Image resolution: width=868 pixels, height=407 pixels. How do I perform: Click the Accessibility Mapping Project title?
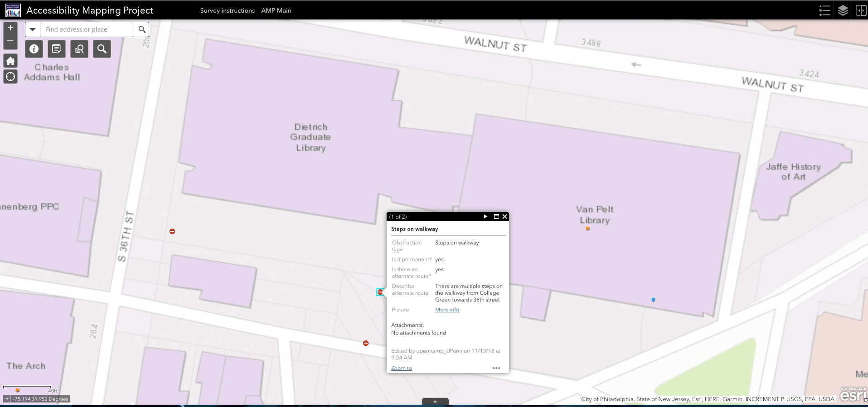coord(90,10)
